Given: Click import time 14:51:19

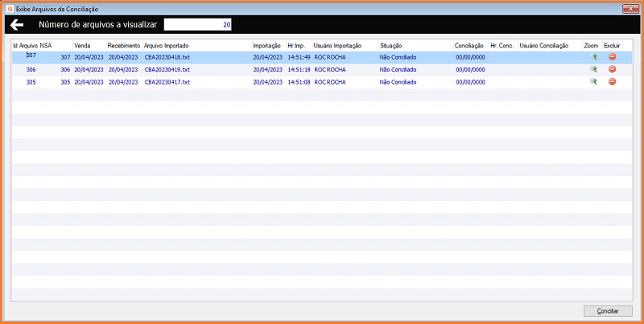Looking at the screenshot, I should [299, 70].
